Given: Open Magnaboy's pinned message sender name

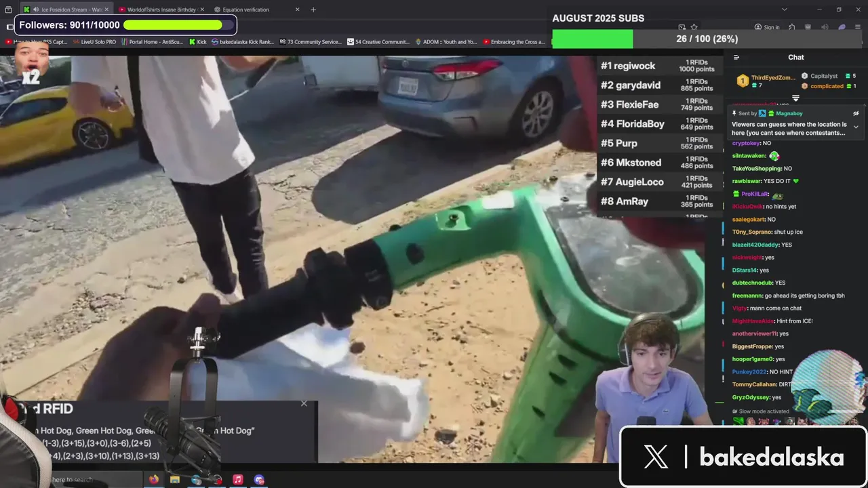Looking at the screenshot, I should 789,114.
